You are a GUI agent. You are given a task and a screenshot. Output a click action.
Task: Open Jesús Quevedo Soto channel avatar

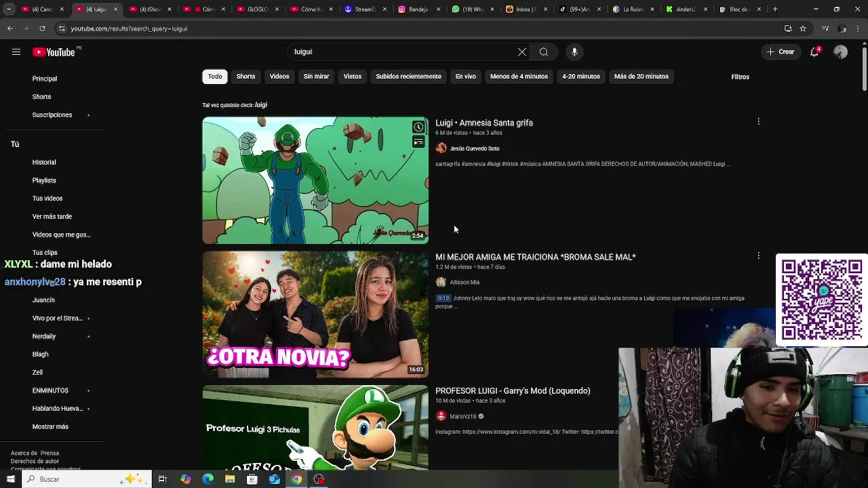(x=441, y=148)
